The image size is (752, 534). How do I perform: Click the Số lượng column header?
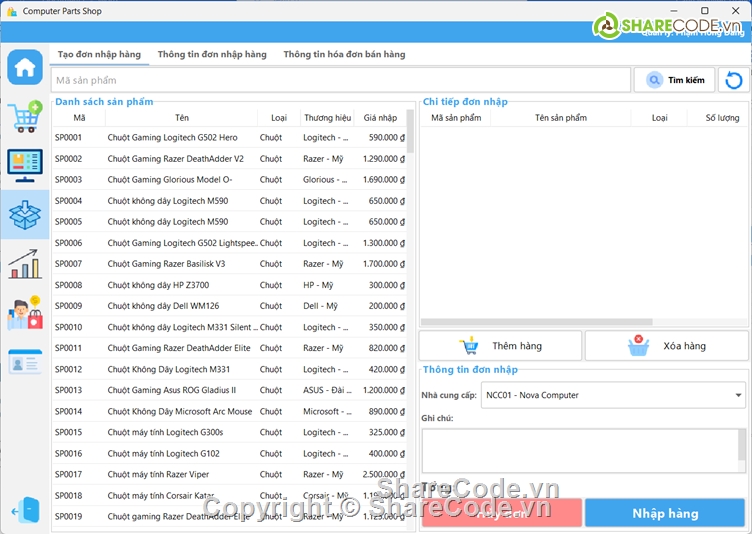[722, 118]
